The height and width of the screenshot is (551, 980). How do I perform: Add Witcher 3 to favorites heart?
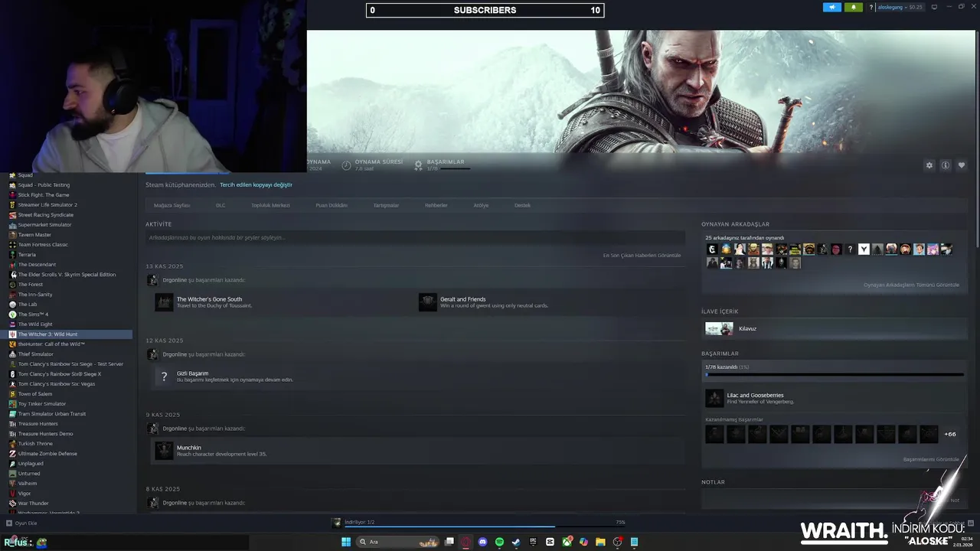coord(962,165)
